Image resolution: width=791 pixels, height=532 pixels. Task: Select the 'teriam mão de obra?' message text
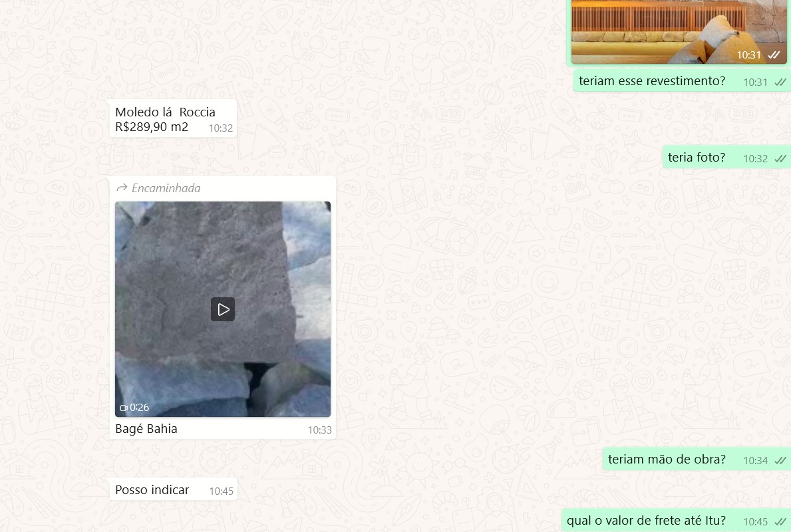[x=667, y=460]
